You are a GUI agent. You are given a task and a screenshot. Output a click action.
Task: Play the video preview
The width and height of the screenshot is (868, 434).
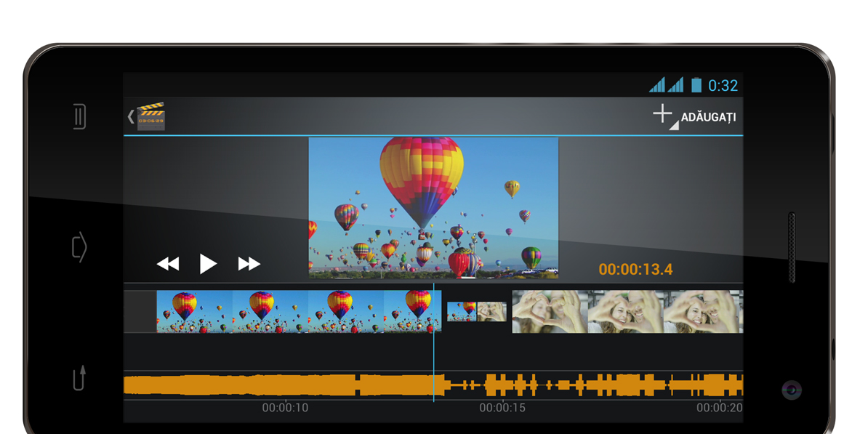[208, 264]
